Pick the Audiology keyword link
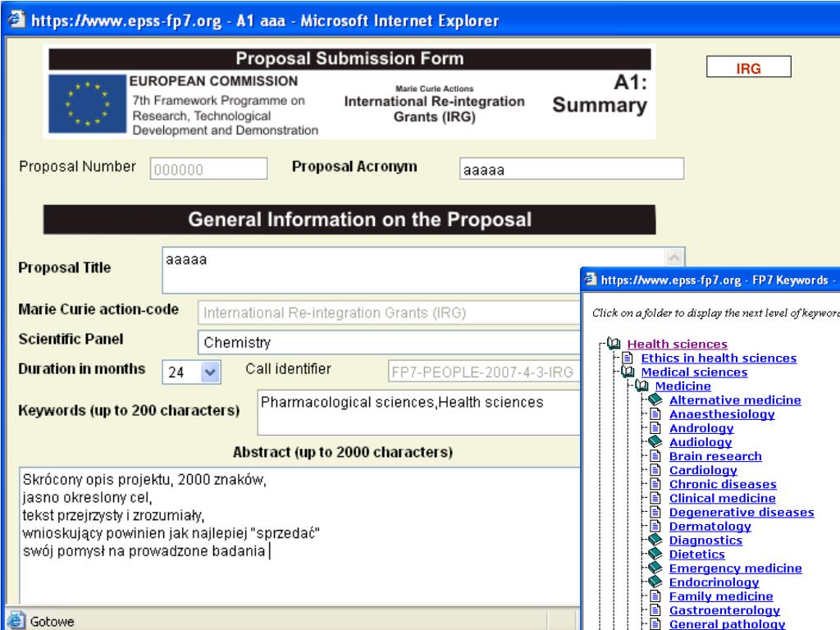This screenshot has width=840, height=630. (701, 442)
